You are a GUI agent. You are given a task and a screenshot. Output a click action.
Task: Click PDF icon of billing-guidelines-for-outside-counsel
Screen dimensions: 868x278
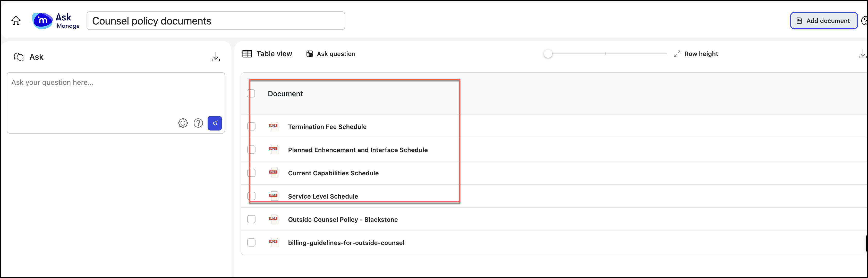coord(274,243)
